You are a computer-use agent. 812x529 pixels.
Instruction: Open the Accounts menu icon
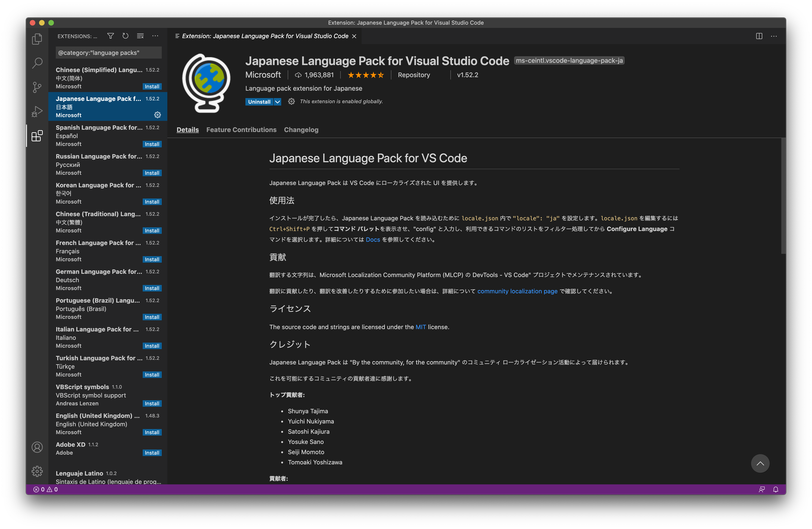[37, 447]
